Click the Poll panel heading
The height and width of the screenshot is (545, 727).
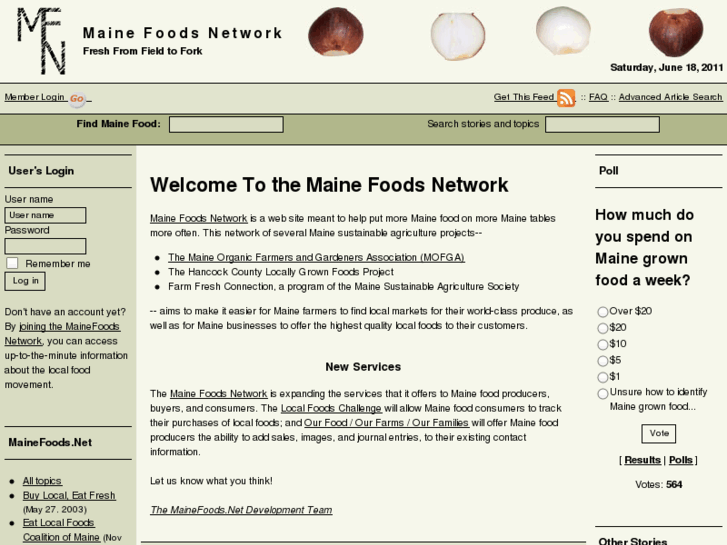pyautogui.click(x=608, y=171)
